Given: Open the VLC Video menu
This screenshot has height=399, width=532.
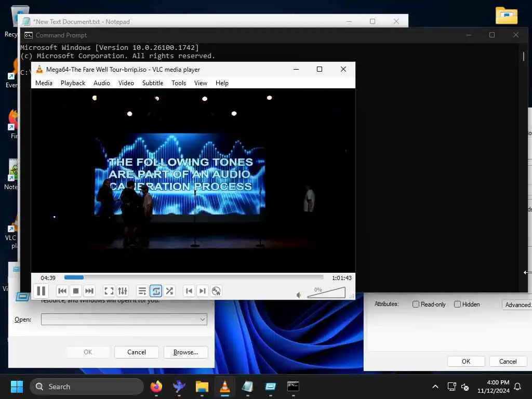Looking at the screenshot, I should [x=126, y=83].
